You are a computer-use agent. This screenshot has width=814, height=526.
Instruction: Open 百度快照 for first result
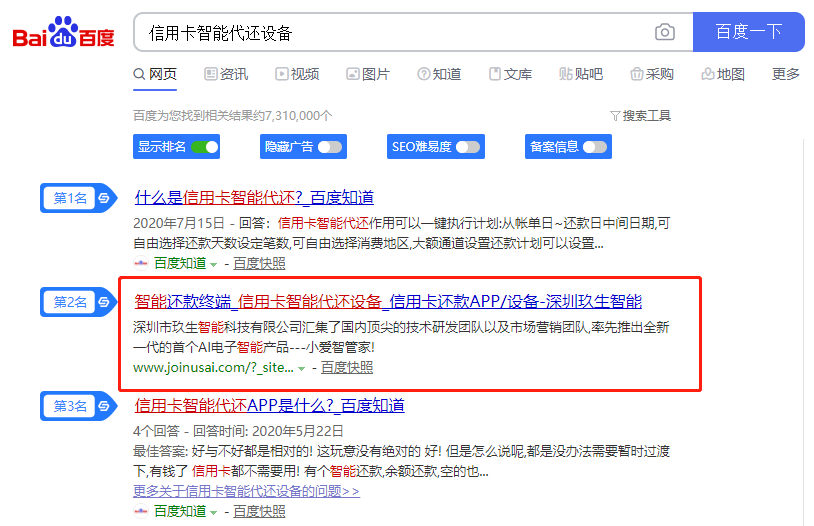[259, 263]
